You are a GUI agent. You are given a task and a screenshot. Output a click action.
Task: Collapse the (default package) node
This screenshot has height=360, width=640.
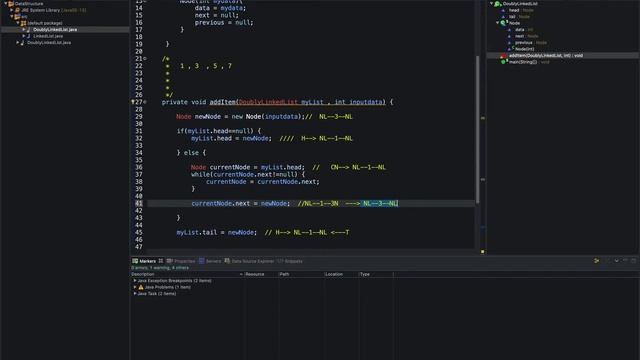tap(18, 23)
